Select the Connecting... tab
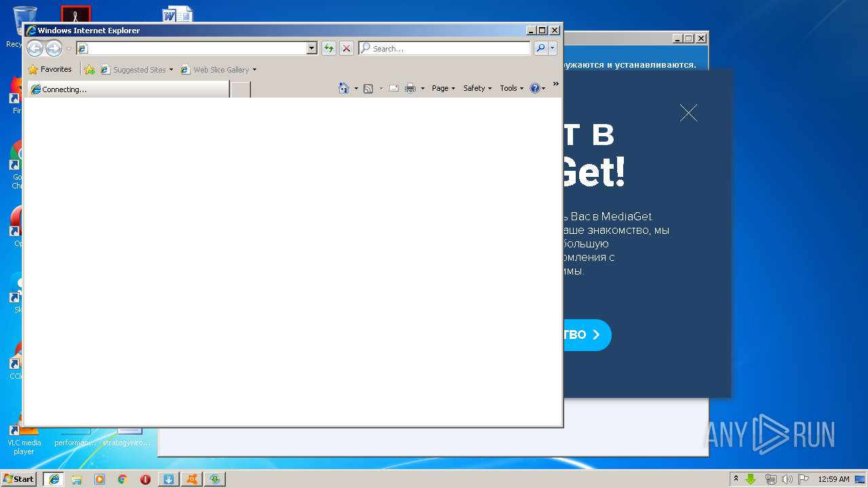The height and width of the screenshot is (488, 868). click(x=128, y=89)
